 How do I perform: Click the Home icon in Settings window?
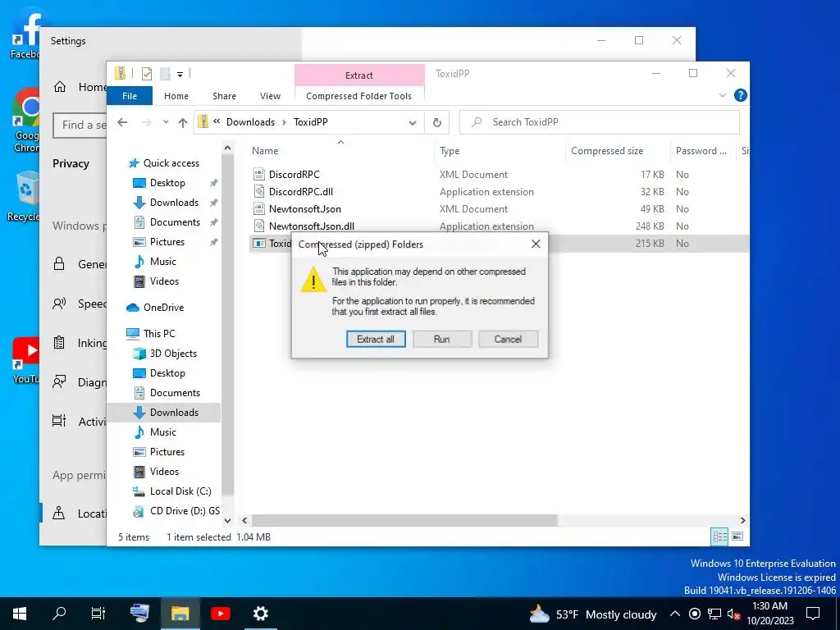(x=59, y=87)
